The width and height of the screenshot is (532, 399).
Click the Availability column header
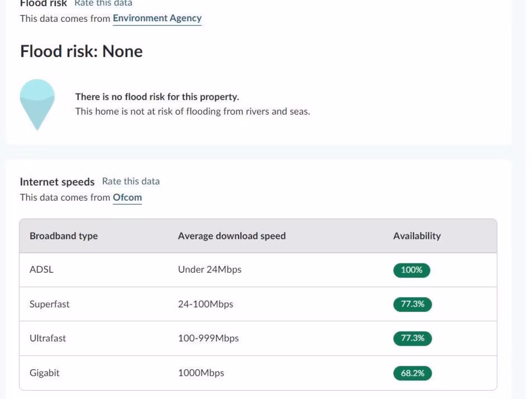(x=417, y=236)
